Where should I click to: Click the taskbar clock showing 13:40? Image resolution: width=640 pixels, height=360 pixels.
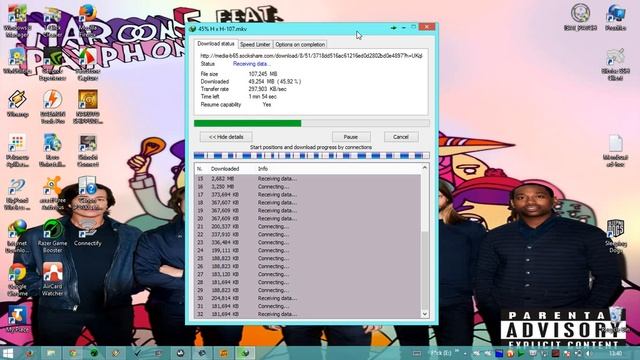[x=616, y=353]
